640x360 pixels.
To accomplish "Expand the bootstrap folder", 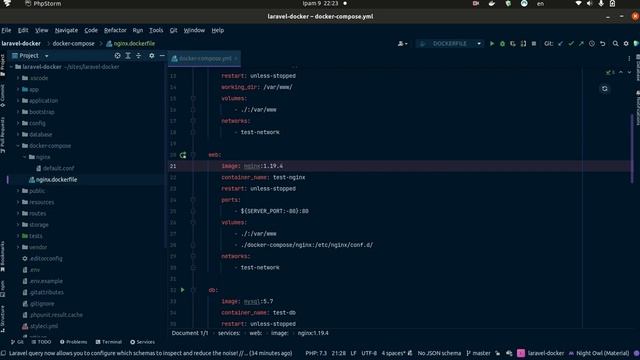I will pos(18,112).
